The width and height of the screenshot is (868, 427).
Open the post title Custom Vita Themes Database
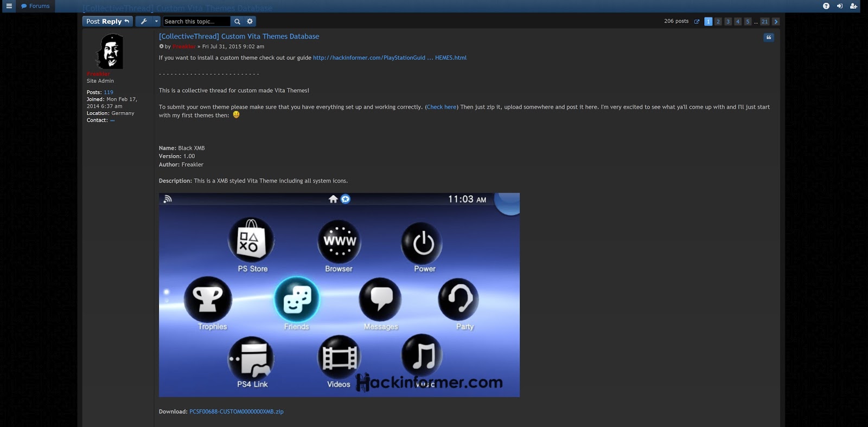(x=239, y=36)
